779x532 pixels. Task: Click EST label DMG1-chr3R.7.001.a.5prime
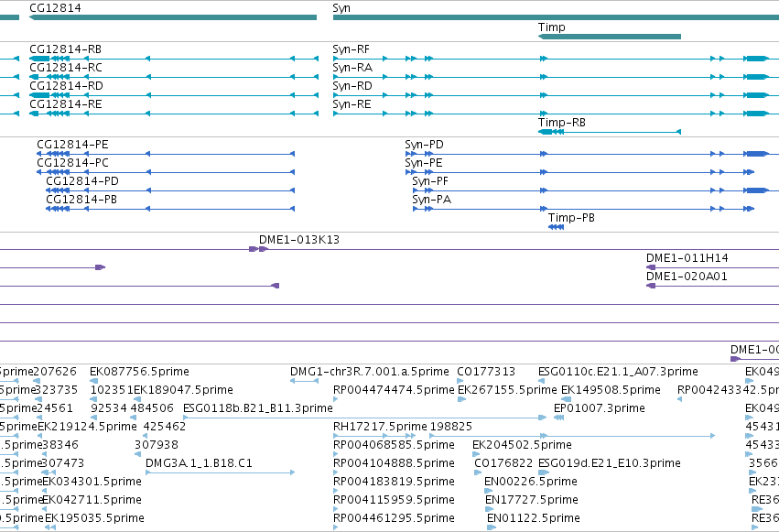[370, 372]
